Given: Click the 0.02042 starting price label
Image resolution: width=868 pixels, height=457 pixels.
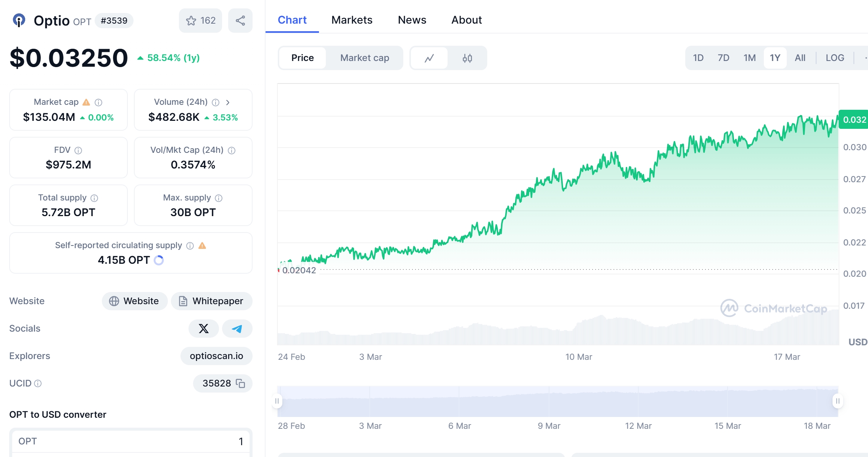Looking at the screenshot, I should tap(299, 270).
